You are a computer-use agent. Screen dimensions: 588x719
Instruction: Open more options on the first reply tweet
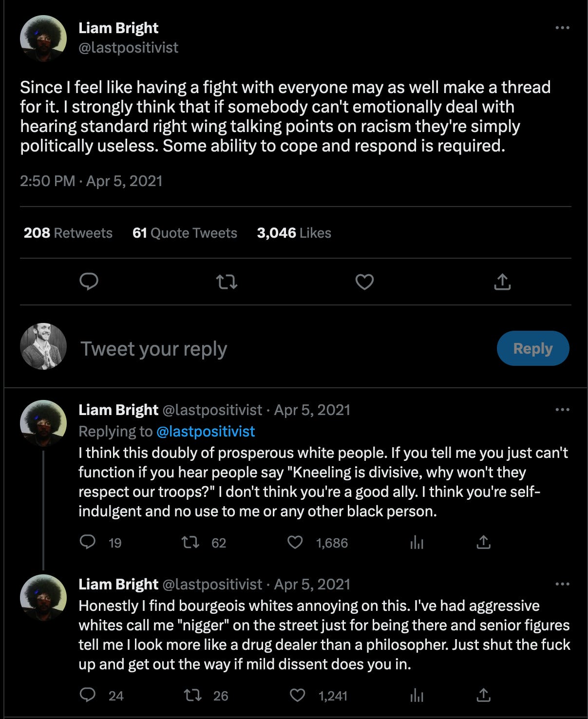(x=562, y=410)
